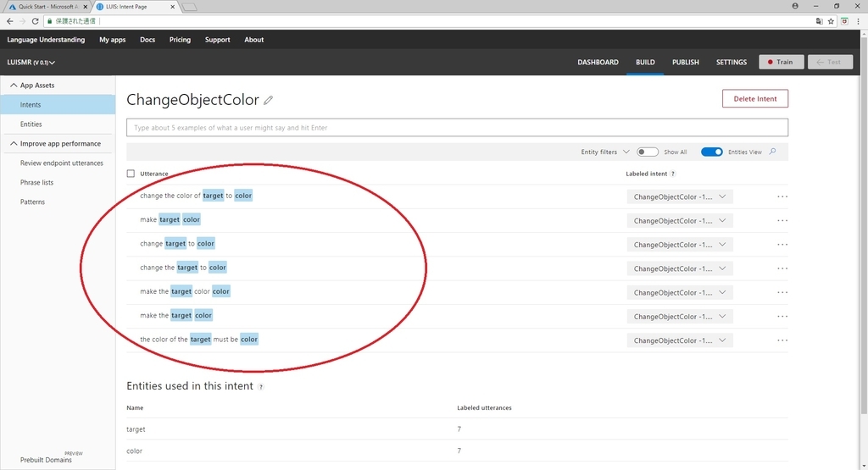The image size is (868, 470).
Task: Open Prebuilt Domains in sidebar
Action: pos(46,460)
